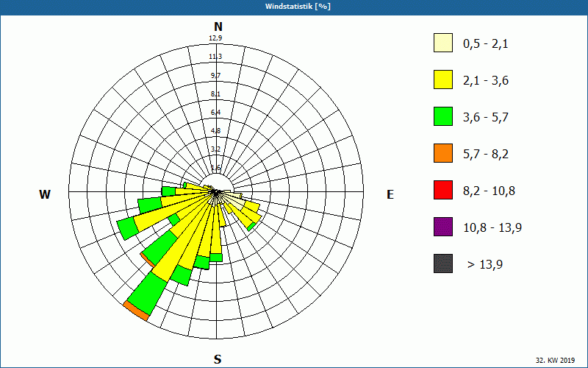Click the green 3,6 - 5,7 legend swatch
The image size is (588, 368).
click(x=443, y=116)
